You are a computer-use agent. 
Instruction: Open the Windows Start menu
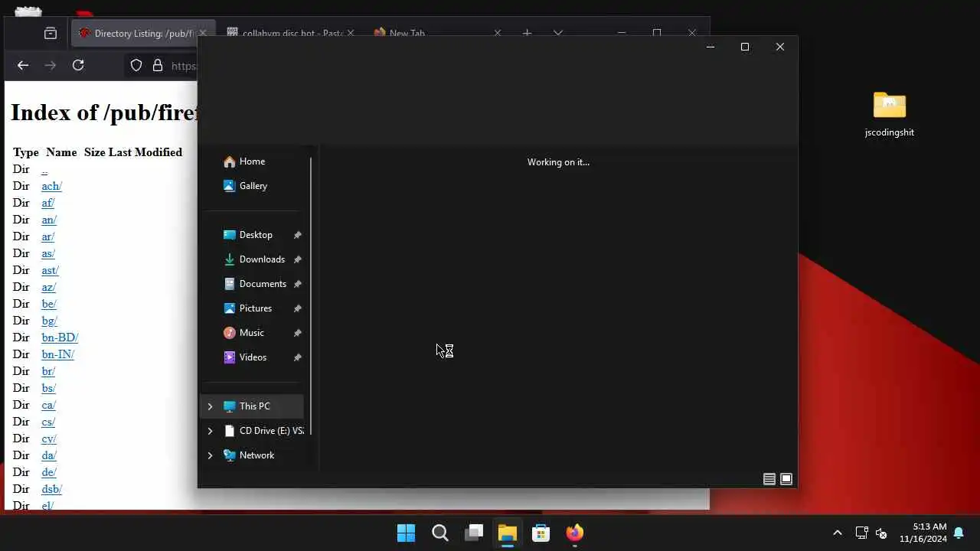407,533
